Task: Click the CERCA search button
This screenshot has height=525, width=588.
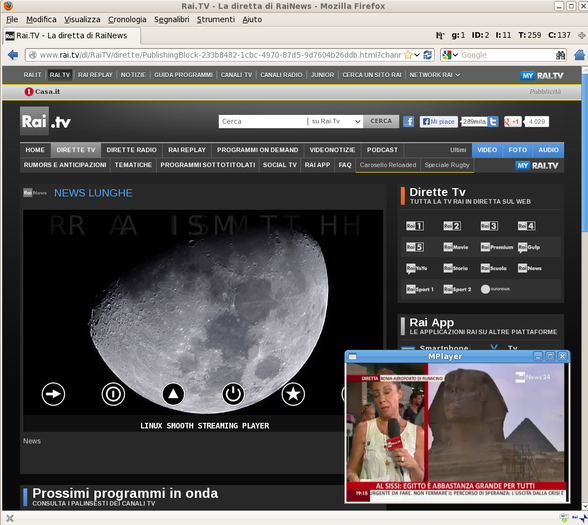Action: 381,121
